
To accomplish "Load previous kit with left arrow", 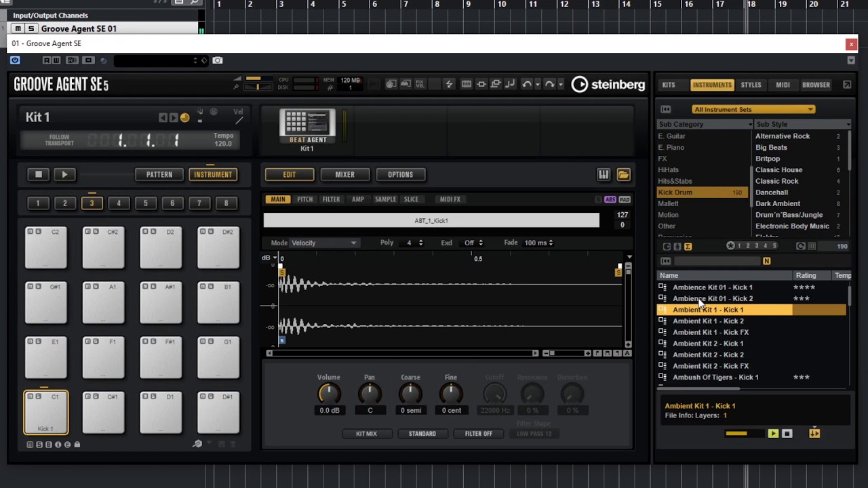I will pyautogui.click(x=163, y=117).
